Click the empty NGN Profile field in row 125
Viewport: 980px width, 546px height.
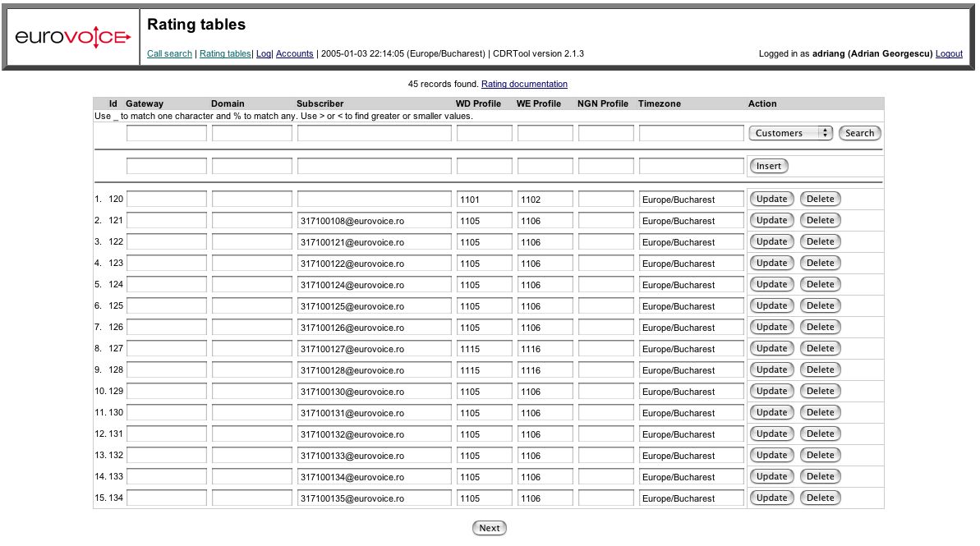(x=605, y=305)
